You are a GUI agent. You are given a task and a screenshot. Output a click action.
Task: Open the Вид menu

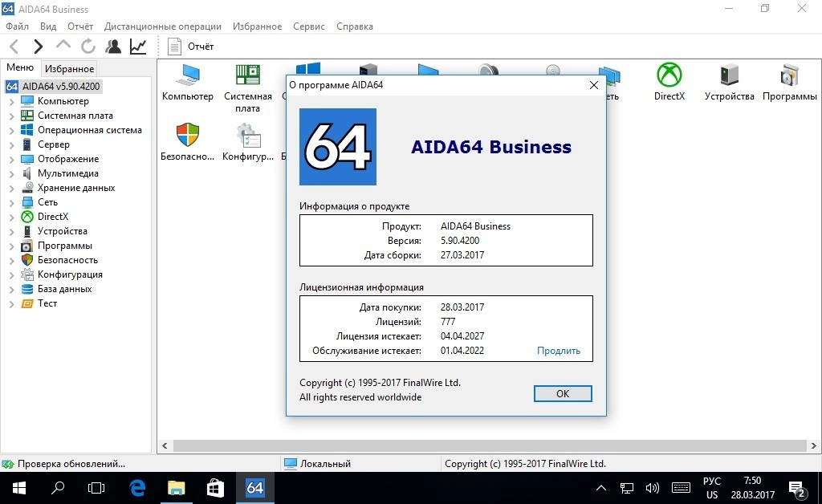click(x=48, y=26)
